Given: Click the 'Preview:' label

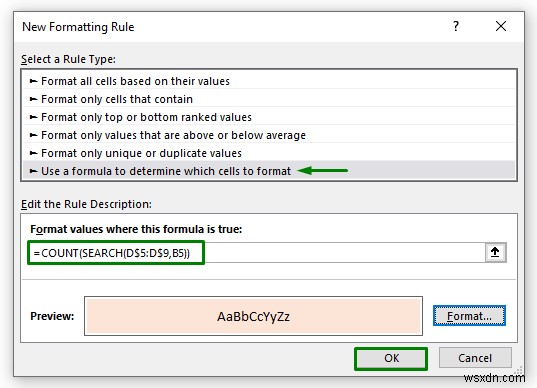Looking at the screenshot, I should click(x=52, y=316).
